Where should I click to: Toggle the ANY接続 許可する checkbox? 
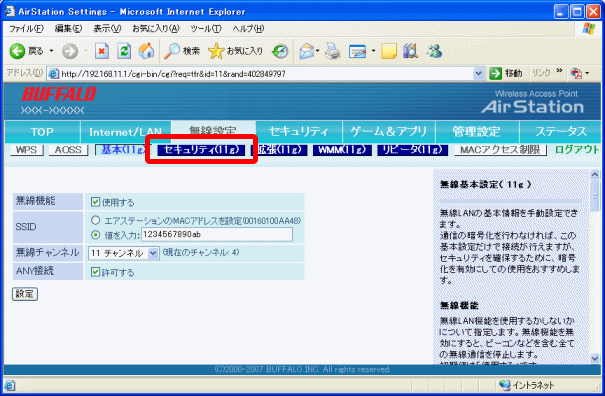click(95, 272)
